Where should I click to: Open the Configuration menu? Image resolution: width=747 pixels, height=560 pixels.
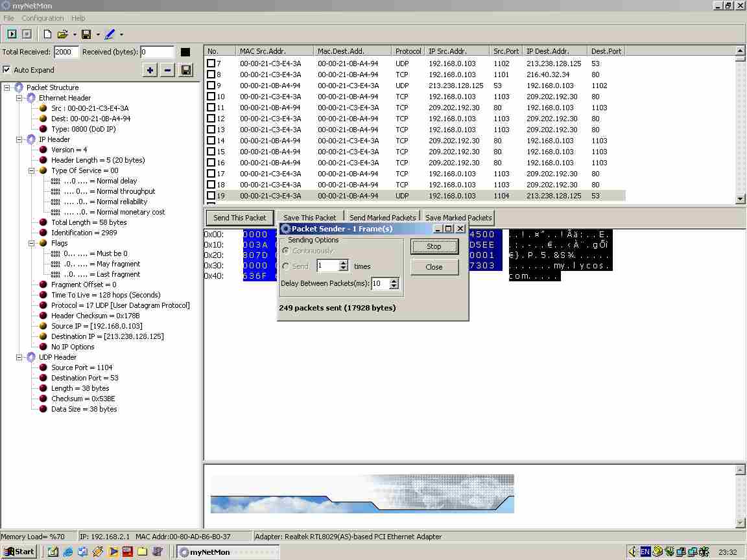[x=43, y=18]
